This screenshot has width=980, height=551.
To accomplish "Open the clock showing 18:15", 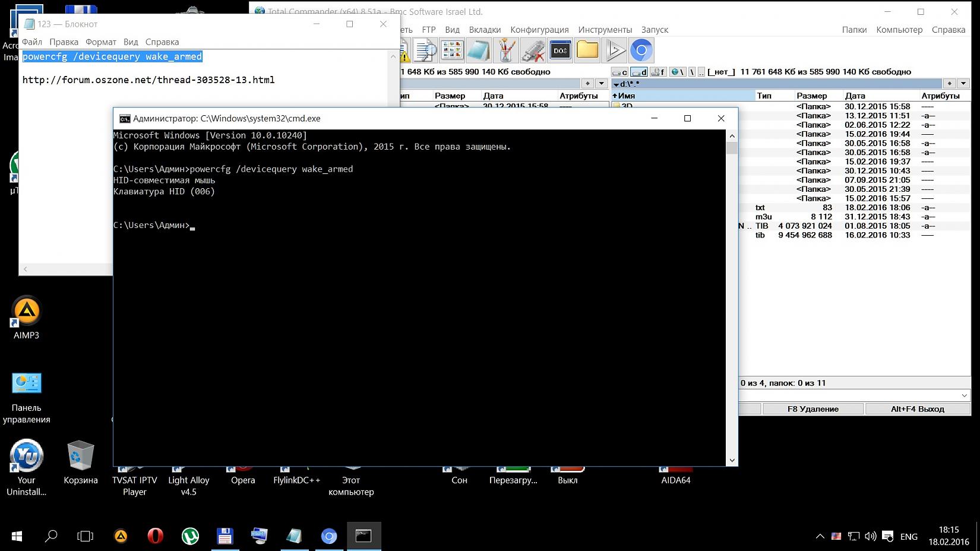I will 949,536.
